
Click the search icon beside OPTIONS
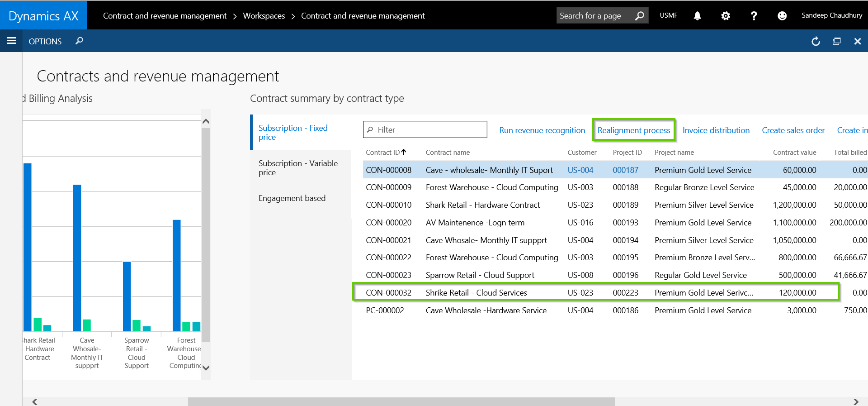[x=79, y=41]
